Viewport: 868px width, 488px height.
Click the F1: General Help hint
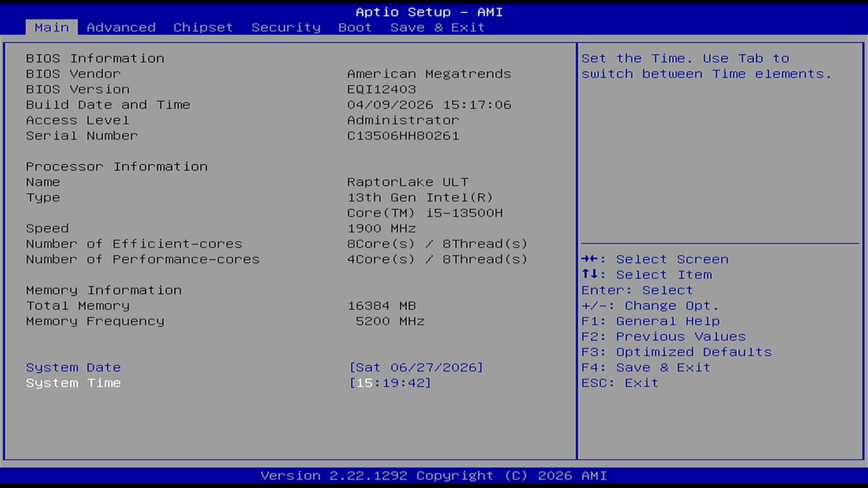[650, 321]
